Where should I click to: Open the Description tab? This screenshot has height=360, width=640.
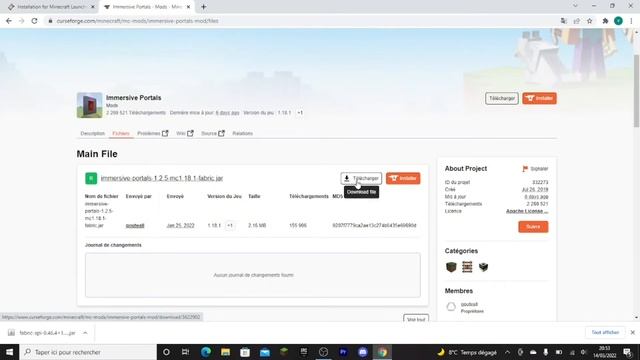pyautogui.click(x=93, y=133)
